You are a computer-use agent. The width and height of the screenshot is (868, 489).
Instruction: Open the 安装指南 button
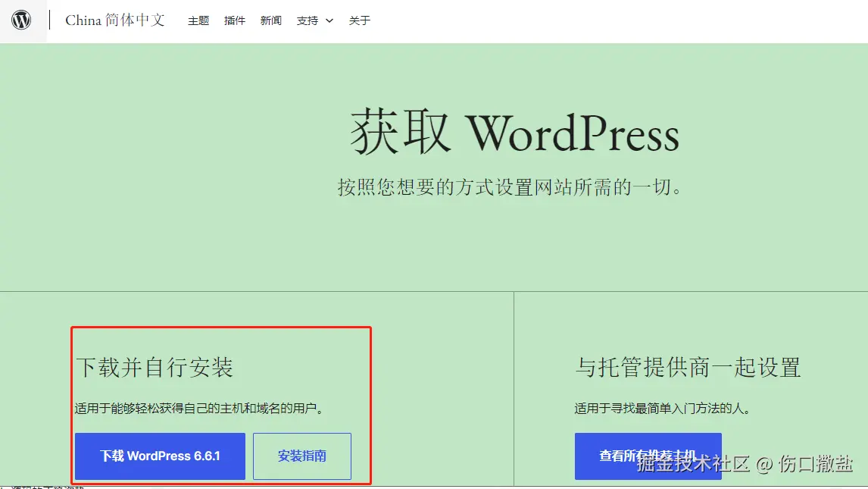(302, 456)
